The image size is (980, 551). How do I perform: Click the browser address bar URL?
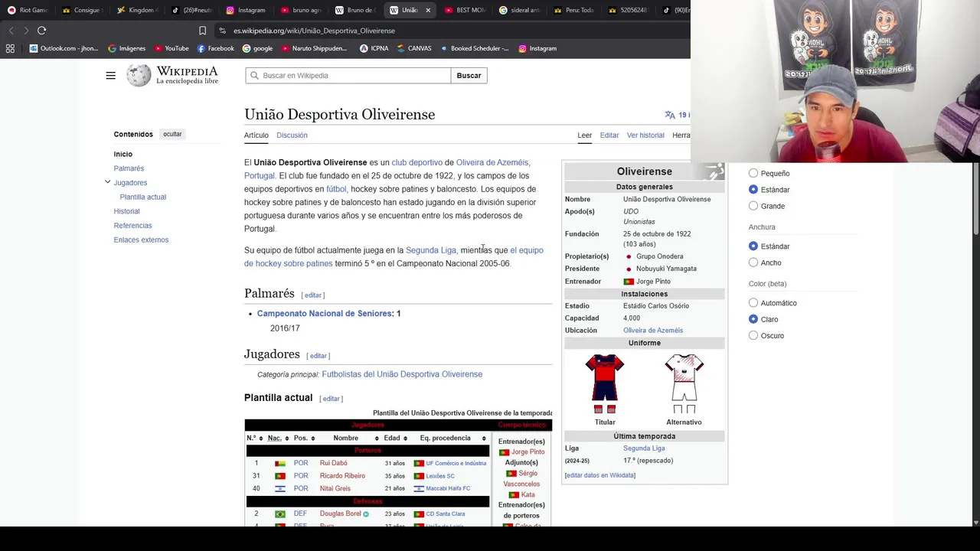tap(314, 31)
